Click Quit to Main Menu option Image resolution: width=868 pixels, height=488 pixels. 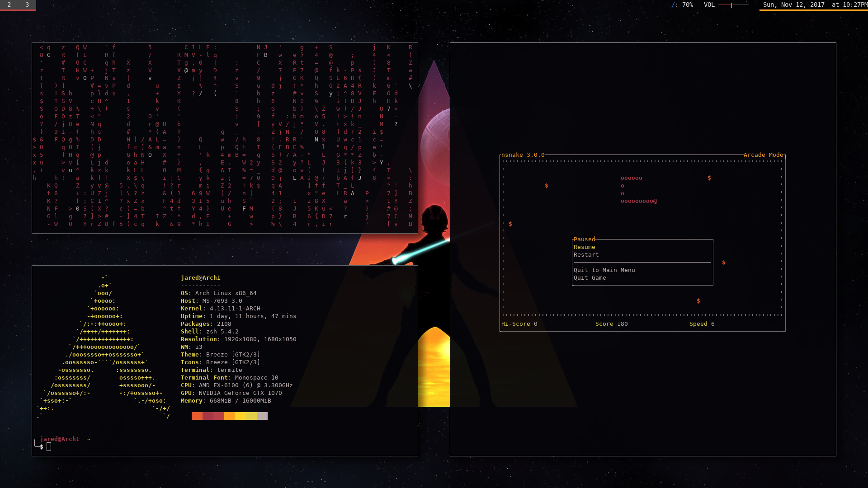click(604, 270)
